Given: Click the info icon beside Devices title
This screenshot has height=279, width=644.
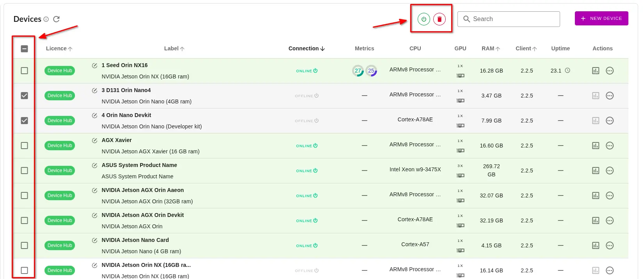Looking at the screenshot, I should 46,19.
